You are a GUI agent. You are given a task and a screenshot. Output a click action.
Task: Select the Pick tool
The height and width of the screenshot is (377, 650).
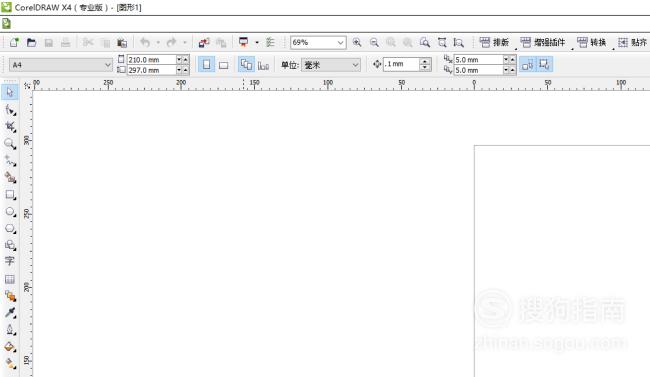tap(10, 92)
